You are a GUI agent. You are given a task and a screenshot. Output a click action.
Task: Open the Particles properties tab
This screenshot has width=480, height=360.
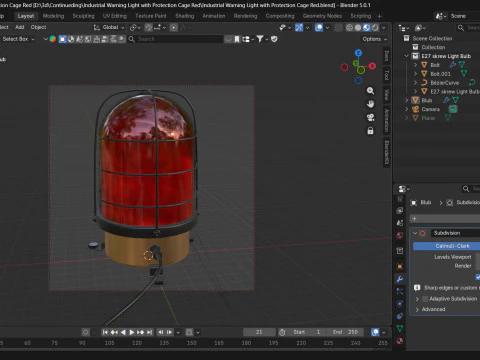pyautogui.click(x=400, y=291)
